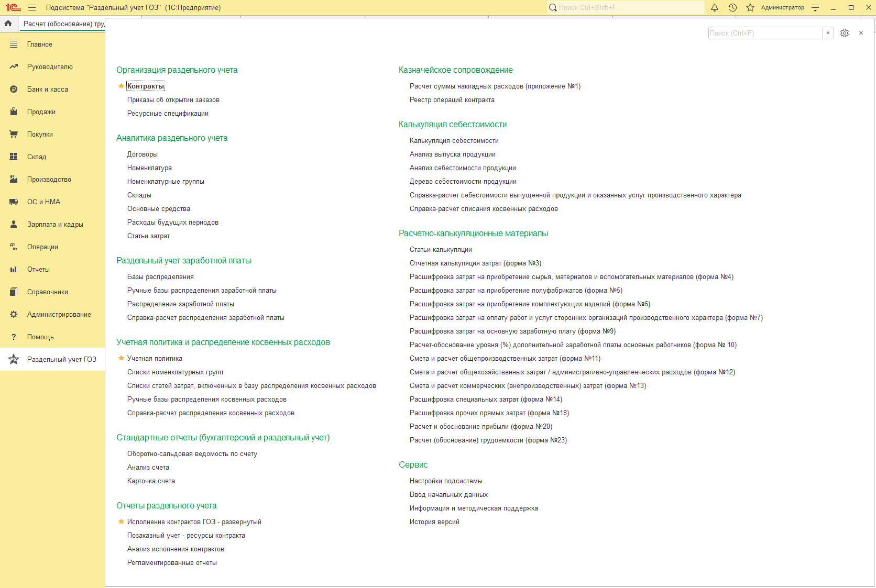876x588 pixels.
Task: Click the panel search field Поиск (Ctrl+F)
Action: (x=765, y=33)
